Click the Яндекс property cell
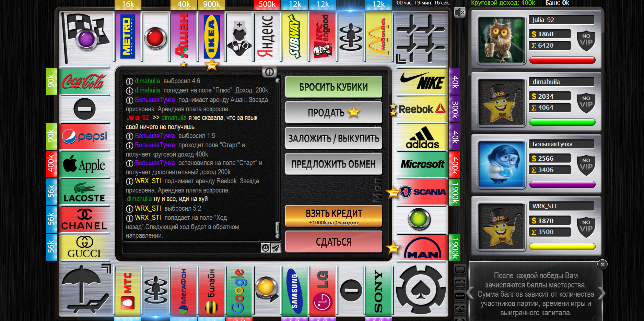The image size is (644, 321). (267, 37)
